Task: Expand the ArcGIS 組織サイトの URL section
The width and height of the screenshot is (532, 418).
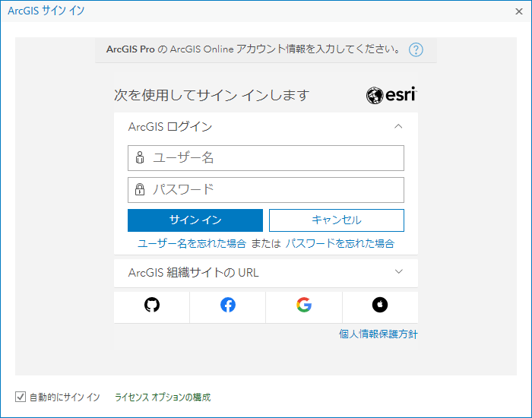Action: click(266, 273)
